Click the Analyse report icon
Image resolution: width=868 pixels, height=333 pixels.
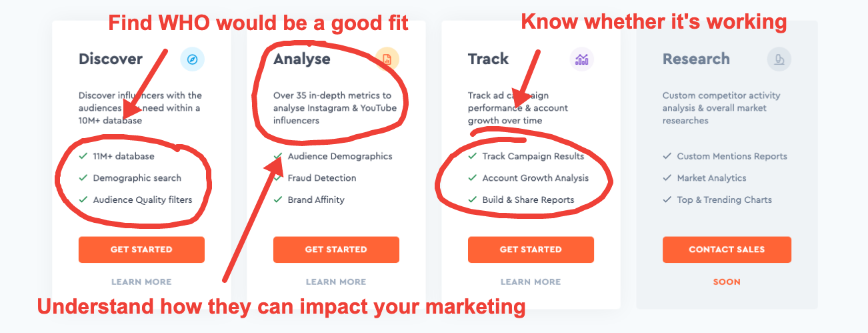click(x=387, y=59)
